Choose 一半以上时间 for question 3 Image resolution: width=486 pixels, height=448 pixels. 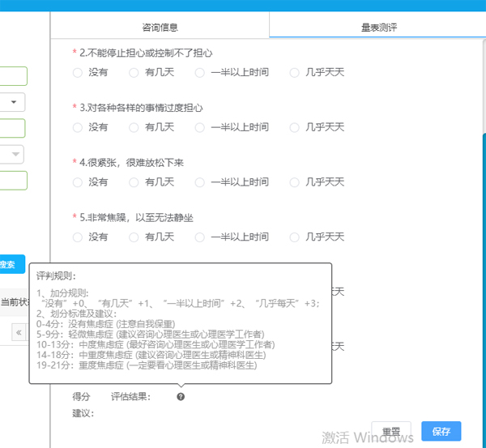tap(200, 127)
